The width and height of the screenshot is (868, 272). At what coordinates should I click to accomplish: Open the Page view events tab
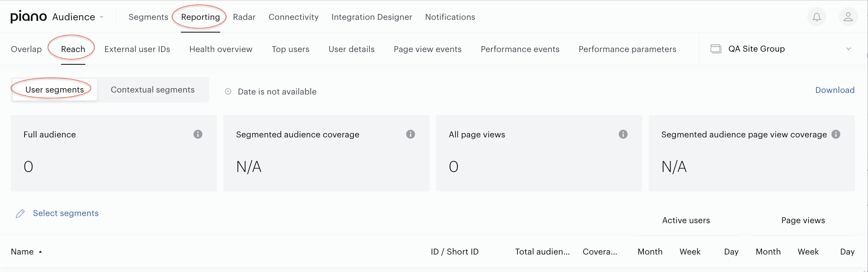[x=428, y=49]
